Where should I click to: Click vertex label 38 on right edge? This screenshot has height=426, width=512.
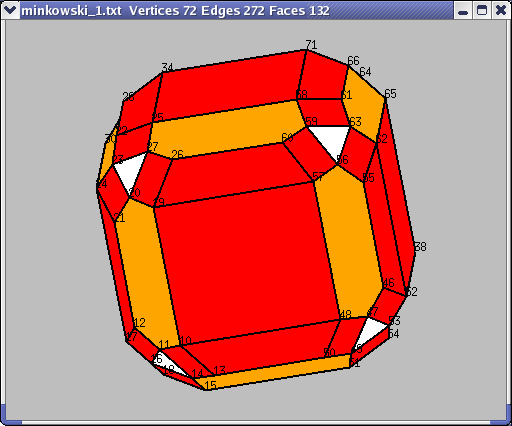tap(420, 247)
